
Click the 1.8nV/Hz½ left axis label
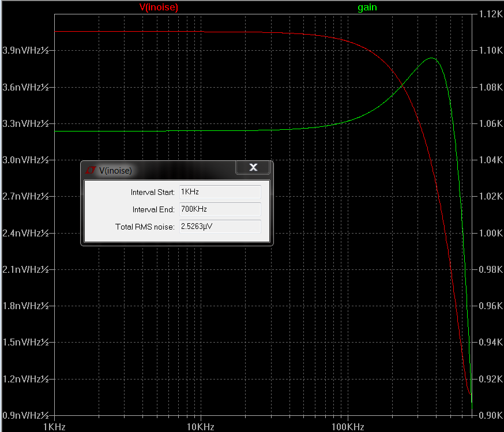[25, 306]
